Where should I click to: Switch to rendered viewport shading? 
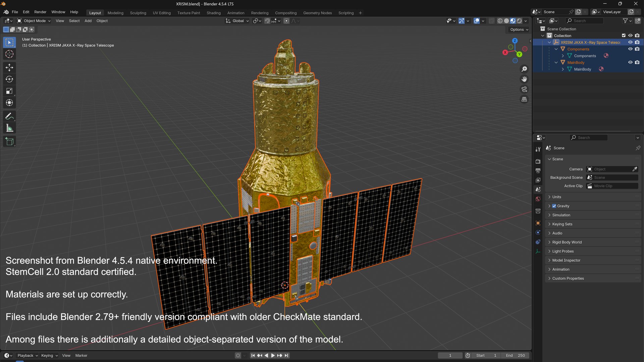(519, 21)
